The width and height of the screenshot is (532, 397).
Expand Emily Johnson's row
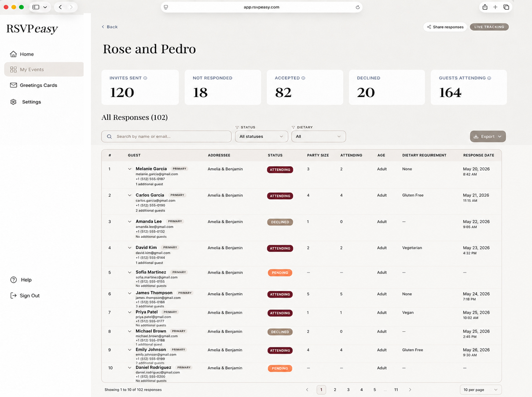click(129, 350)
